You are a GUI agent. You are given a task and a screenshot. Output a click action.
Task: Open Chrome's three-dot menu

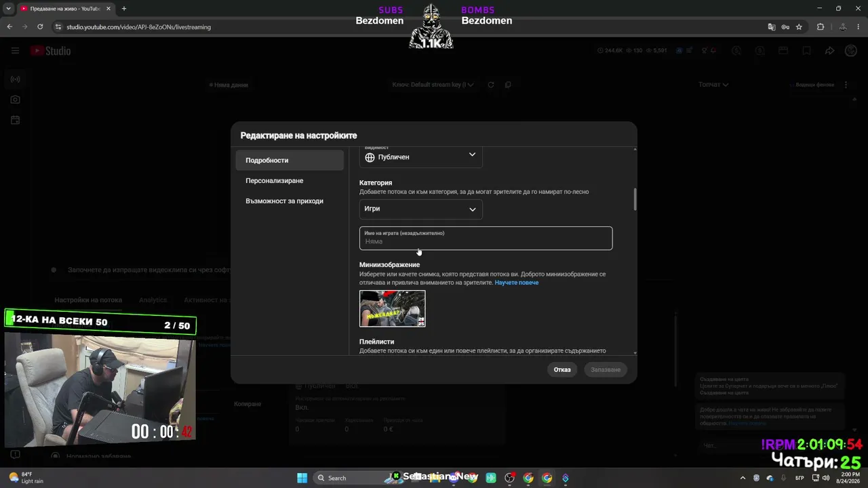tap(859, 27)
